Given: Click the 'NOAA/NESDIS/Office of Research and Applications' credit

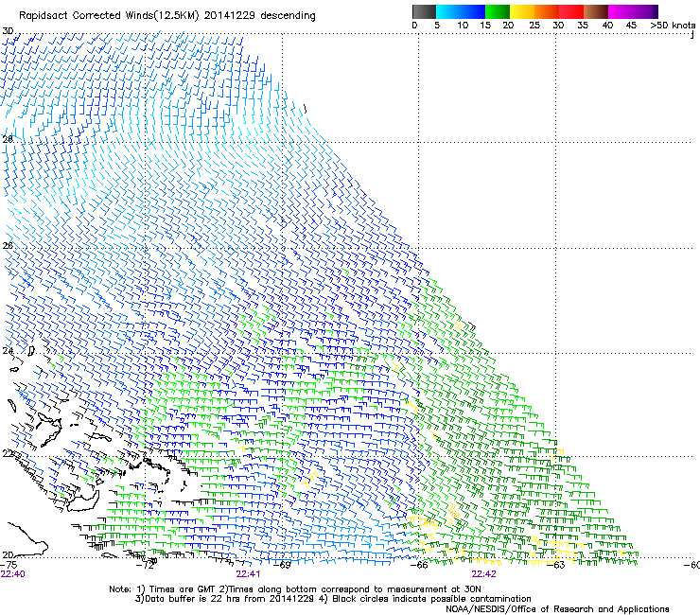Looking at the screenshot, I should click(x=557, y=609).
